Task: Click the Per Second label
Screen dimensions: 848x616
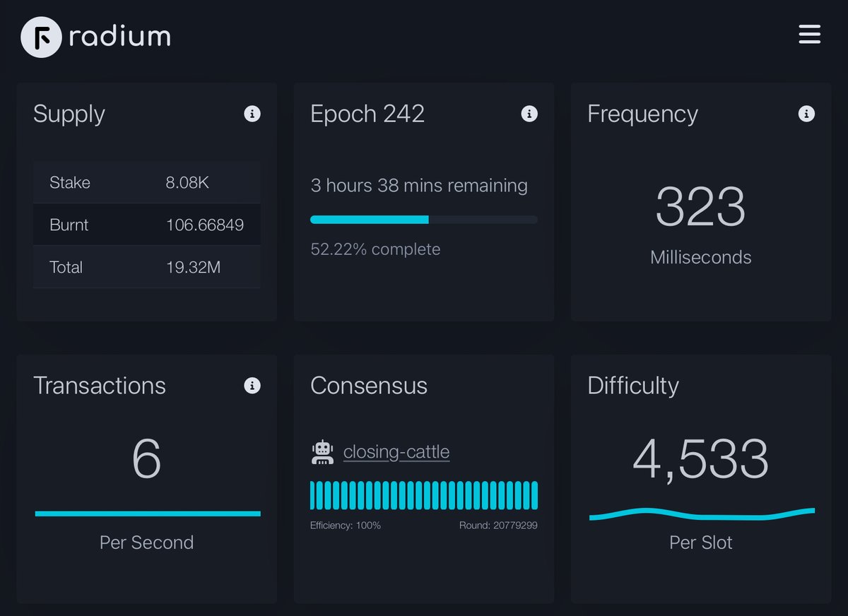Action: (x=147, y=543)
